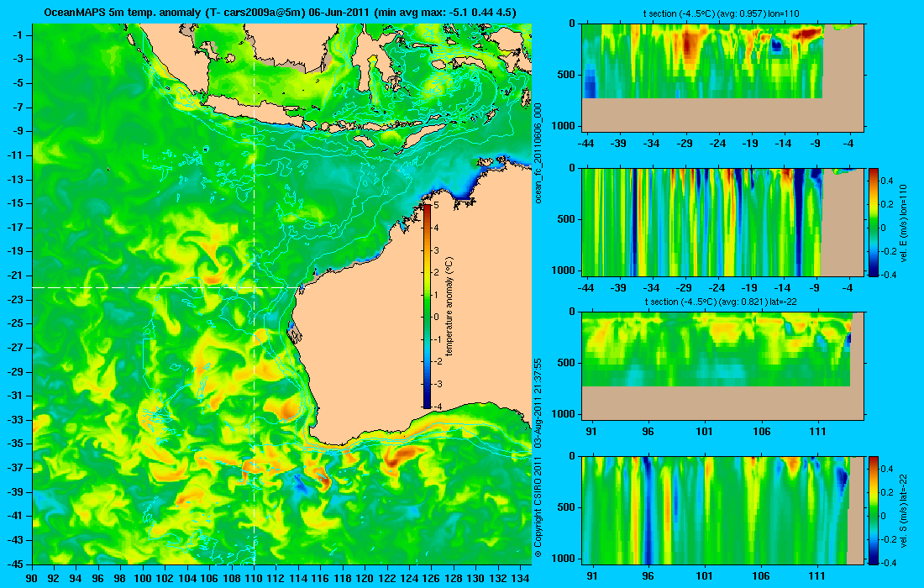Click the 't section (avg: 0.821) lat=-22' heading

point(721,302)
